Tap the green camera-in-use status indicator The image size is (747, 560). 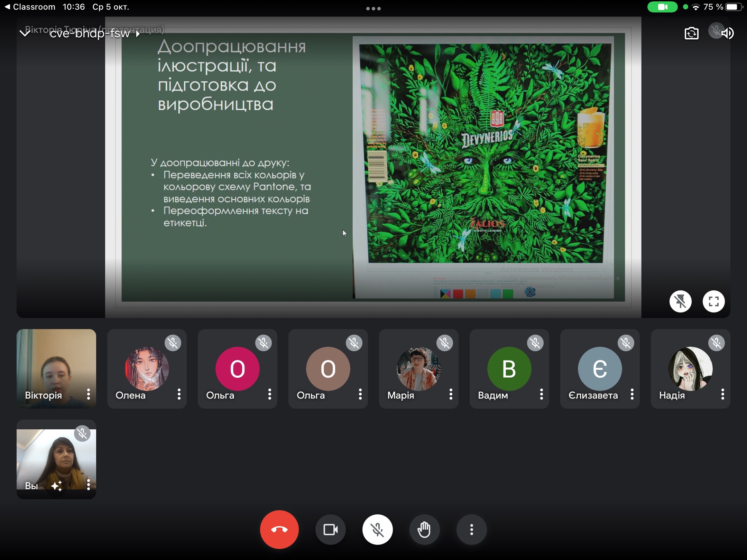pyautogui.click(x=662, y=7)
